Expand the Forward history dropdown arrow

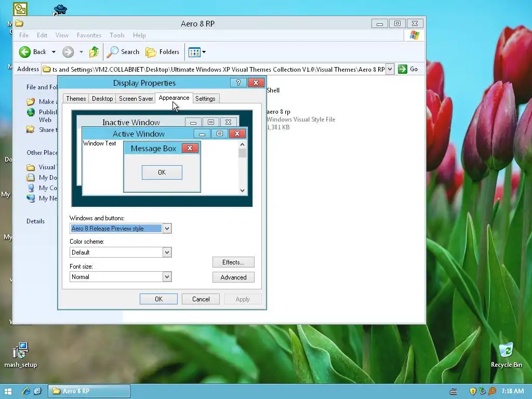pyautogui.click(x=81, y=52)
